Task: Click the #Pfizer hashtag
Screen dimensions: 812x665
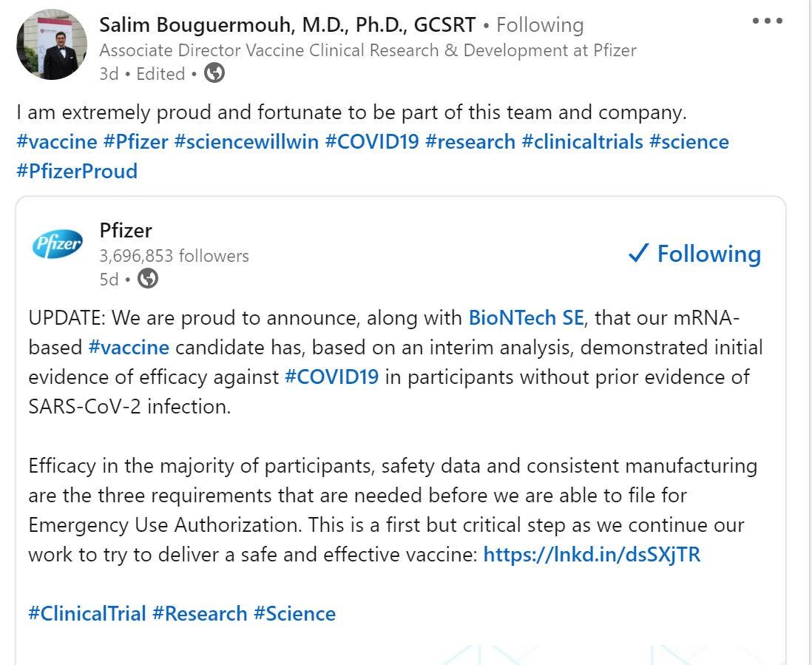Action: pos(136,142)
